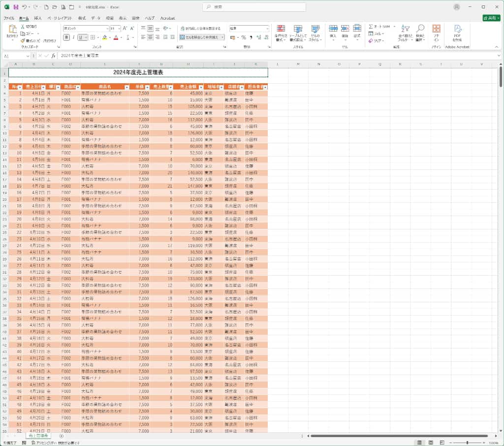Click the Save icon in title bar
The height and width of the screenshot is (446, 504).
(16, 7)
